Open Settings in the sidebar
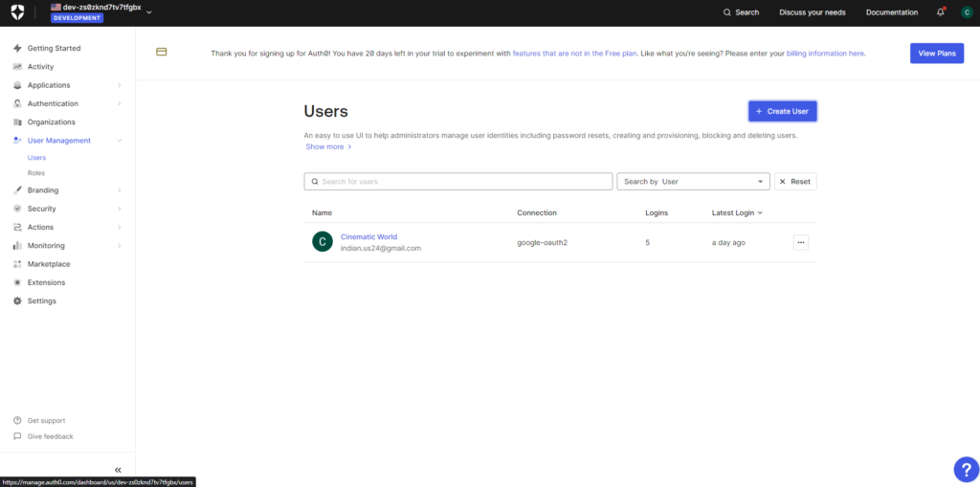 tap(41, 301)
